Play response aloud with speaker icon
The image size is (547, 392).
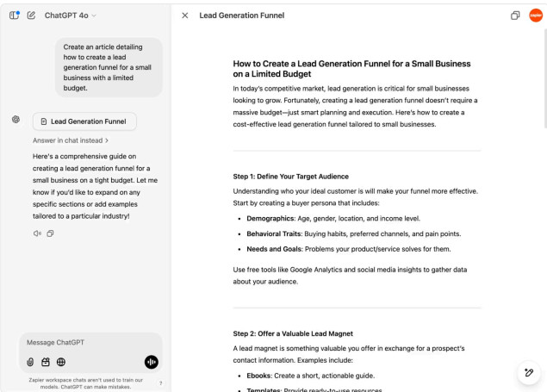[x=37, y=233]
